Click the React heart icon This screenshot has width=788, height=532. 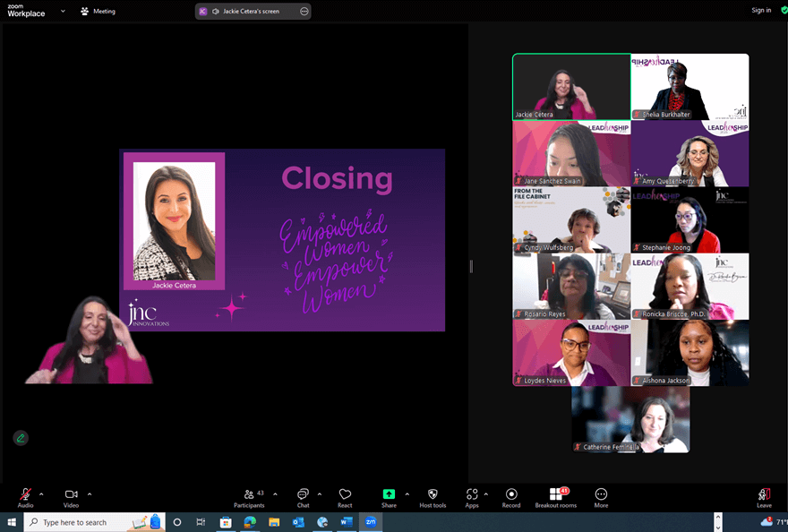(x=345, y=494)
